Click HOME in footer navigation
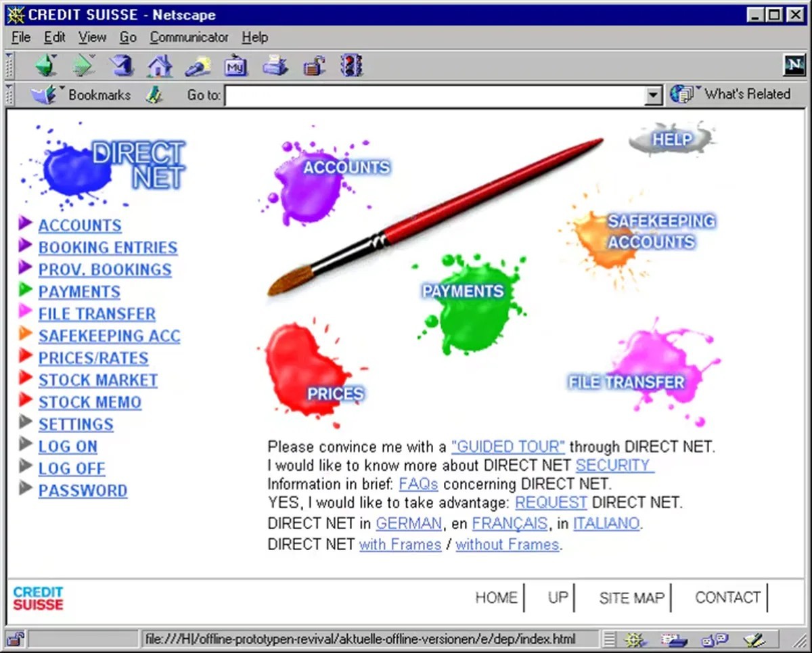The image size is (812, 653). [x=496, y=598]
